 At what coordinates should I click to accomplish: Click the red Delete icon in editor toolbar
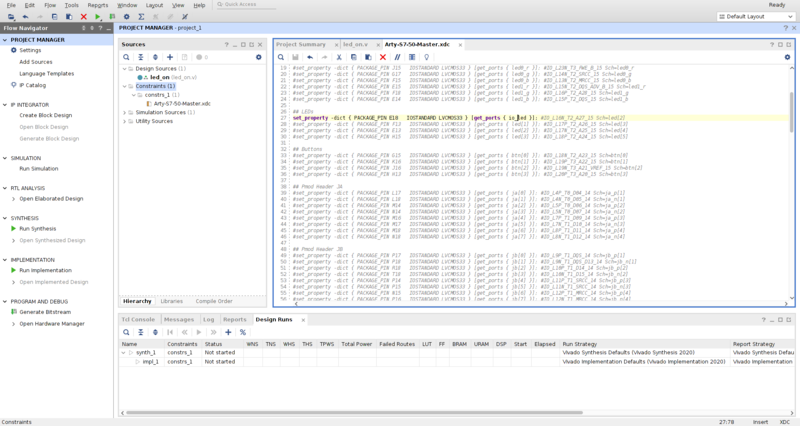pos(383,57)
